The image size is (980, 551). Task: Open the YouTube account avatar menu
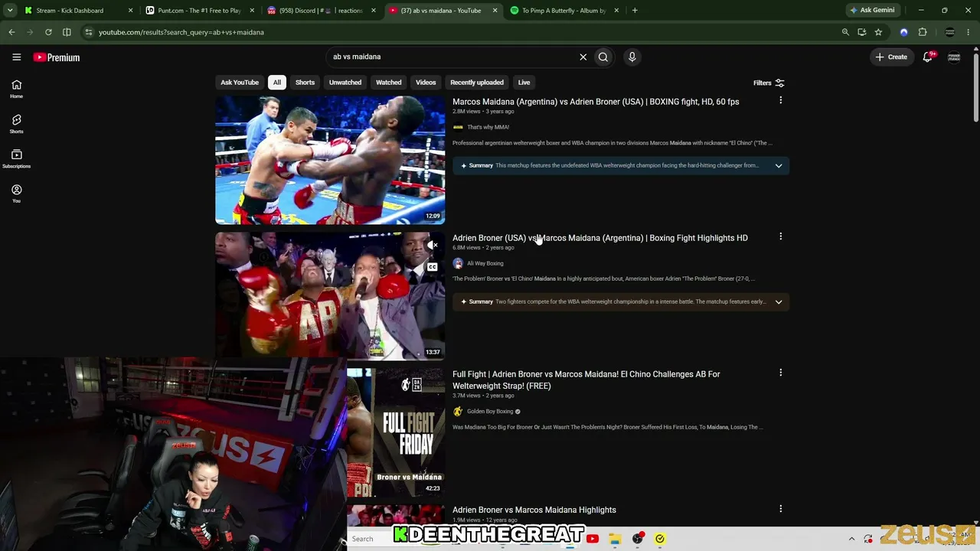pyautogui.click(x=954, y=57)
